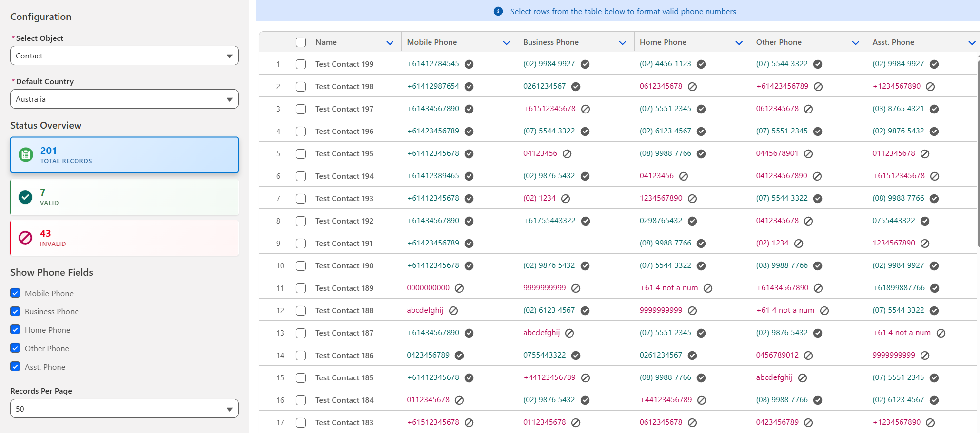980x433 pixels.
Task: Click invalid icon beside 0445678901
Action: point(808,154)
